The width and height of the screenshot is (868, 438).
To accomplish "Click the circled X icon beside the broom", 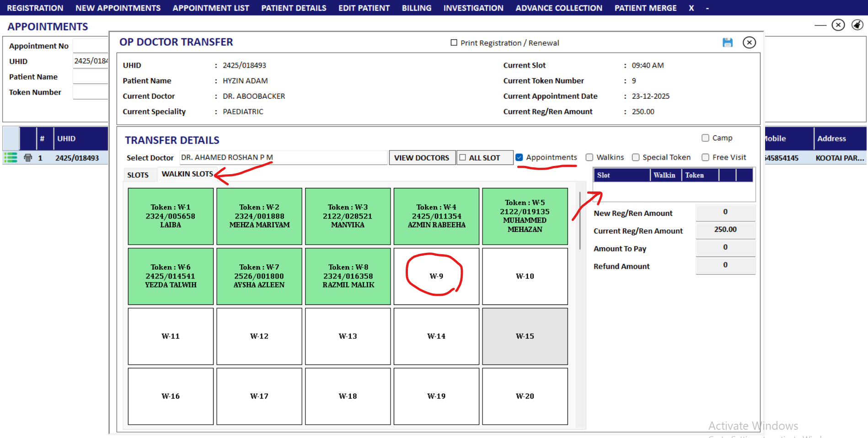I will (x=838, y=25).
